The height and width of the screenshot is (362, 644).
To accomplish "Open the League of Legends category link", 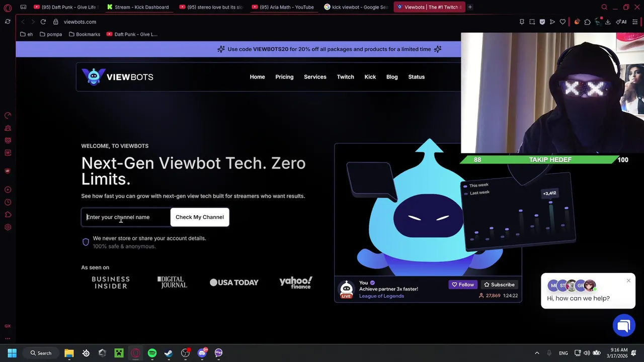I will tap(381, 296).
